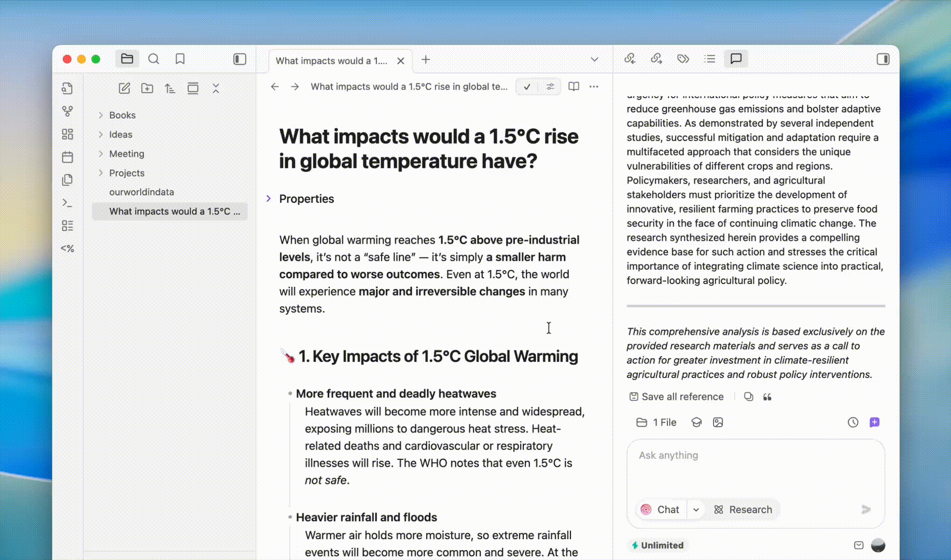The height and width of the screenshot is (560, 951).
Task: Click breadcrumb title 'What impacts would a 1.5°C rise'
Action: pos(409,87)
